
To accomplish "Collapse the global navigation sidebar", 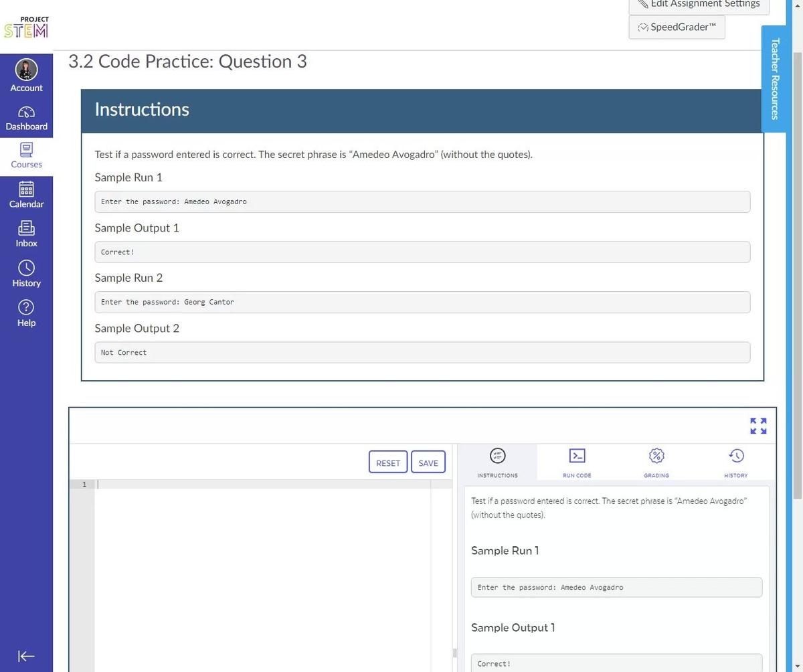I will tap(26, 656).
